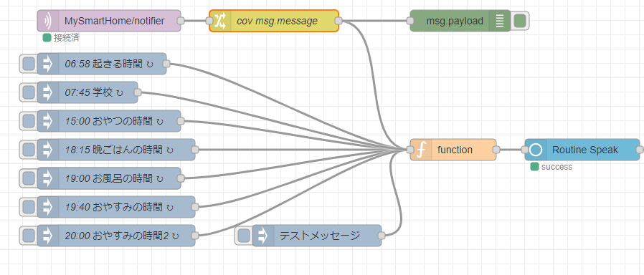Trigger the 06:58 起きる時間 inject button
644x275 pixels.
29,64
